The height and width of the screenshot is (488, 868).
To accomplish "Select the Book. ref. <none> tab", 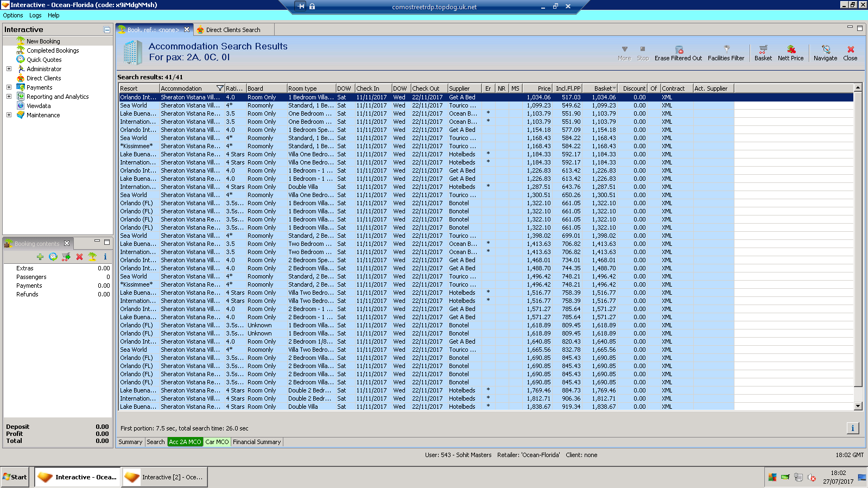I will [x=153, y=30].
